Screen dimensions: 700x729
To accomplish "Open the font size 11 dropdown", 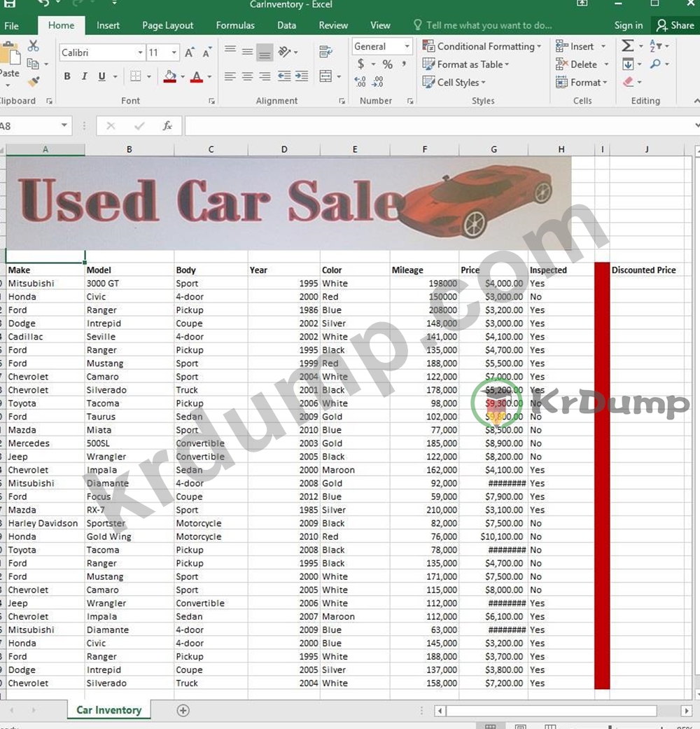I will (x=174, y=53).
